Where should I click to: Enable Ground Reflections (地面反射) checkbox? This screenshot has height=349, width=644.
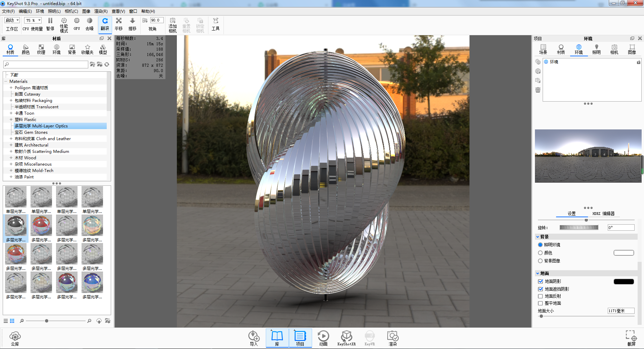point(540,296)
